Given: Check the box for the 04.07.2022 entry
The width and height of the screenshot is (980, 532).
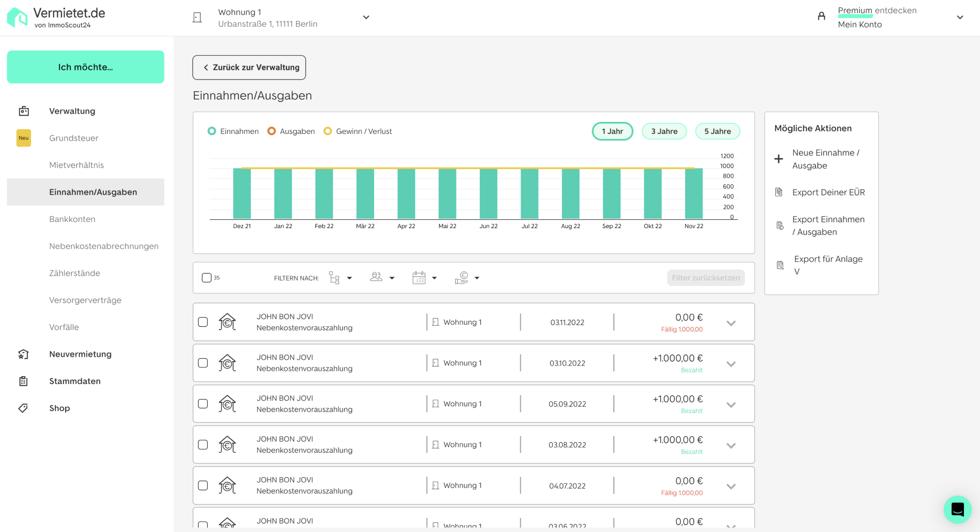Looking at the screenshot, I should tap(203, 485).
